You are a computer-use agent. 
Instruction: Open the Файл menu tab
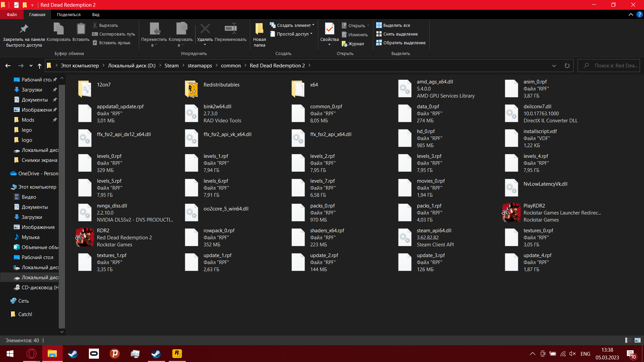[12, 14]
